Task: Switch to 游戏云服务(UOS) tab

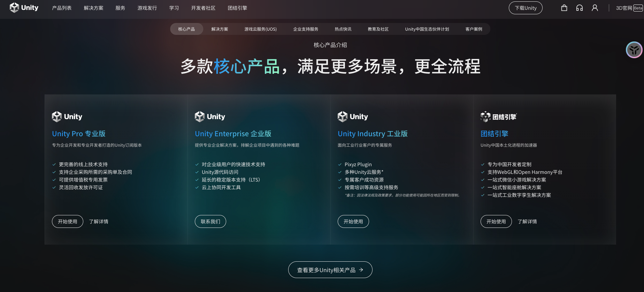Action: [x=260, y=29]
